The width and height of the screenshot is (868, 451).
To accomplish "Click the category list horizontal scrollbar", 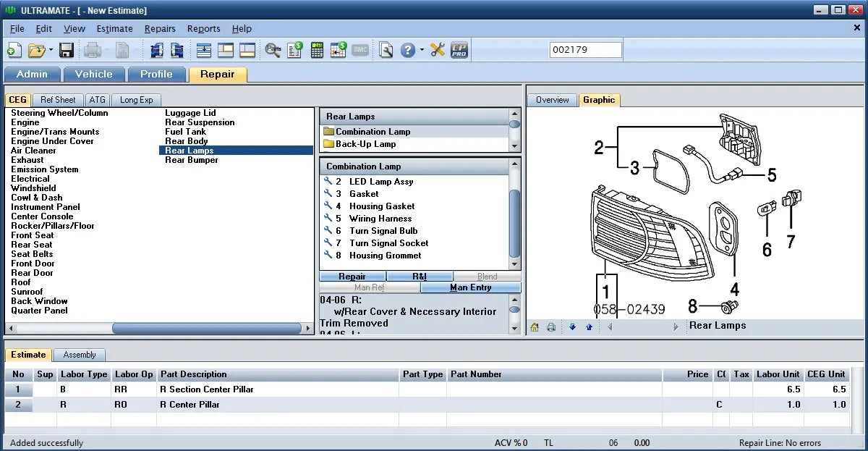I will (206, 329).
